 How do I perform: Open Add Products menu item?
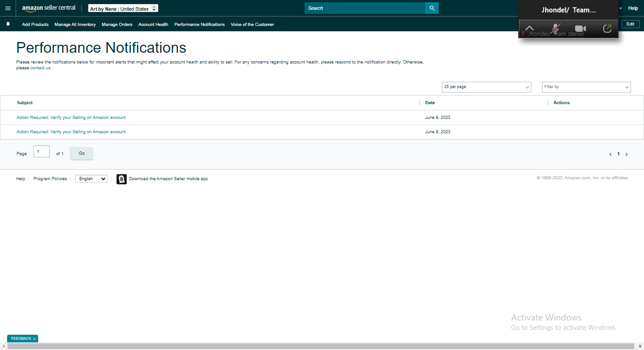[x=35, y=25]
